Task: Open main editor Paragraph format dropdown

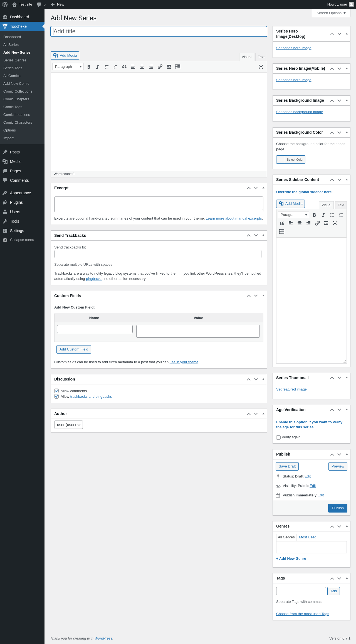Action: pyautogui.click(x=68, y=67)
